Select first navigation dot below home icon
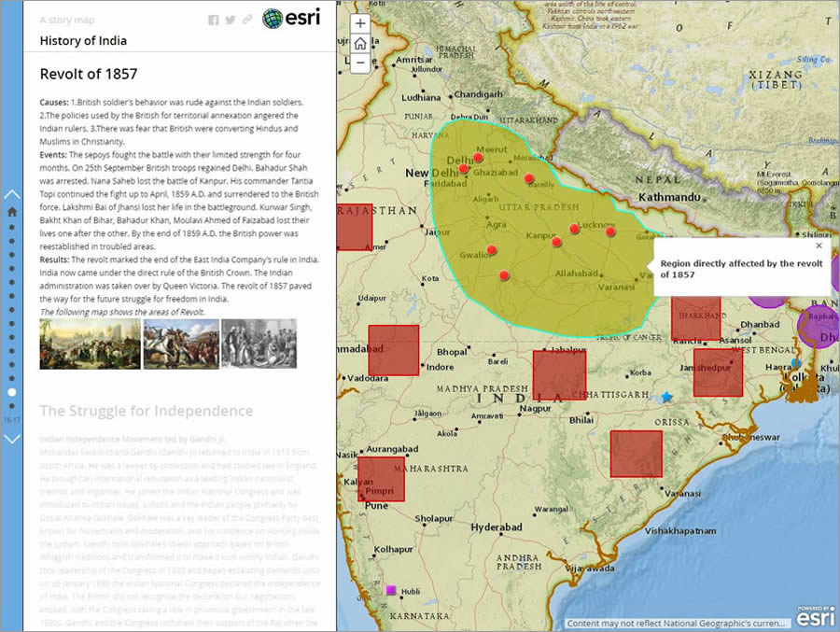The height and width of the screenshot is (632, 840). (12, 227)
